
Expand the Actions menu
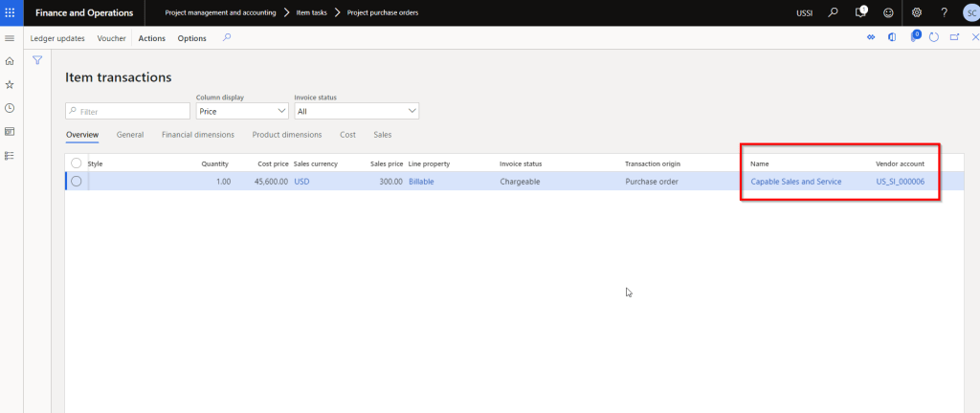[151, 38]
